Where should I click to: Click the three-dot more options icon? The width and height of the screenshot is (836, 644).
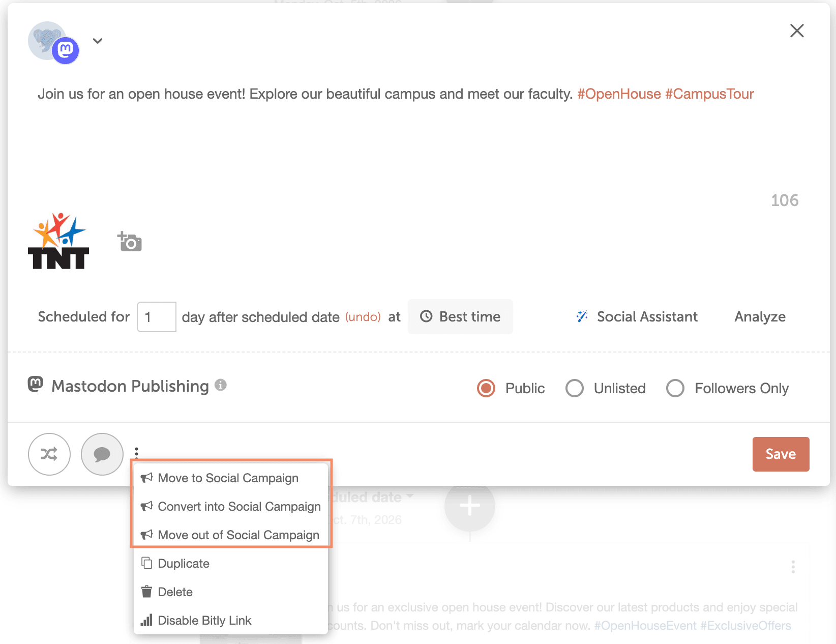(x=136, y=452)
